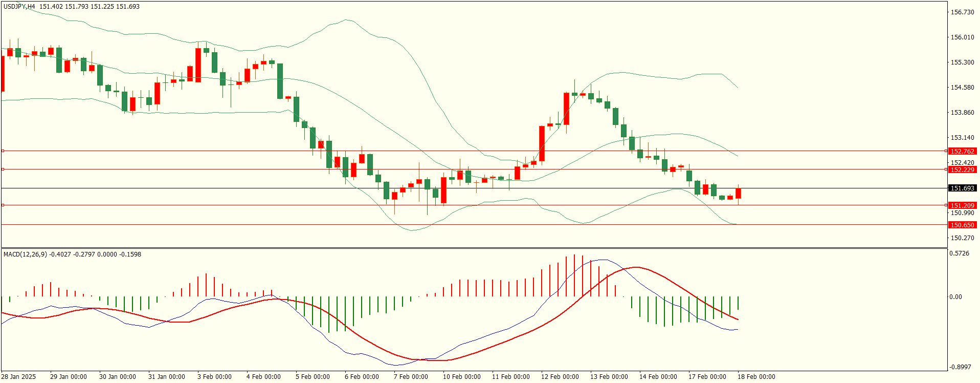Click the 152.762 red price tag

pos(962,152)
